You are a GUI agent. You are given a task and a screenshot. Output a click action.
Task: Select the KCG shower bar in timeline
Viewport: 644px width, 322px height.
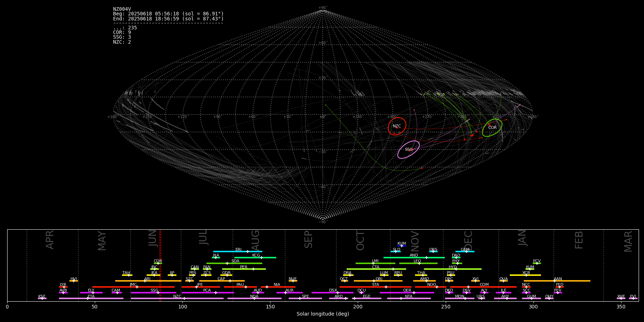point(255,258)
